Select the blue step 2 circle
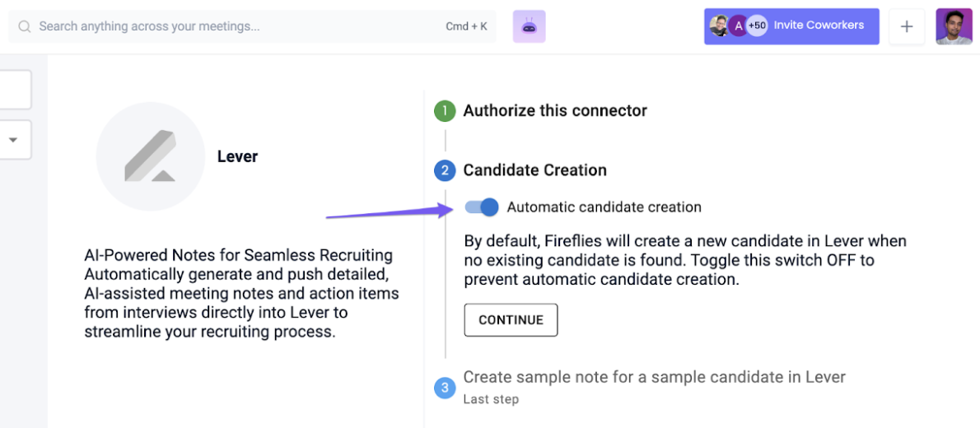 [445, 170]
